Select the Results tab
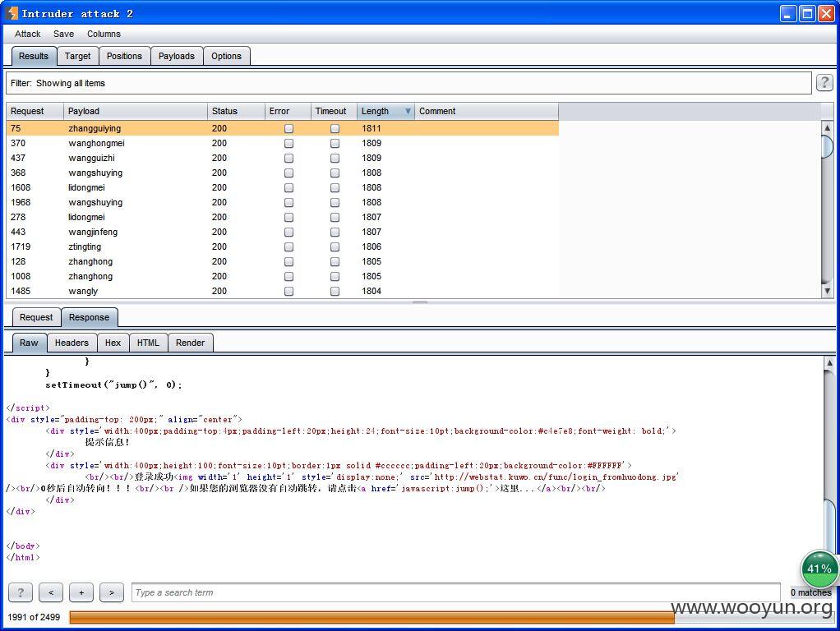840x631 pixels. point(34,56)
